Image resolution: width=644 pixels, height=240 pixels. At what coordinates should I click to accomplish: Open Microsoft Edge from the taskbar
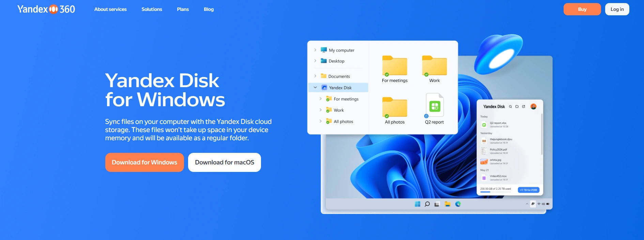click(458, 204)
